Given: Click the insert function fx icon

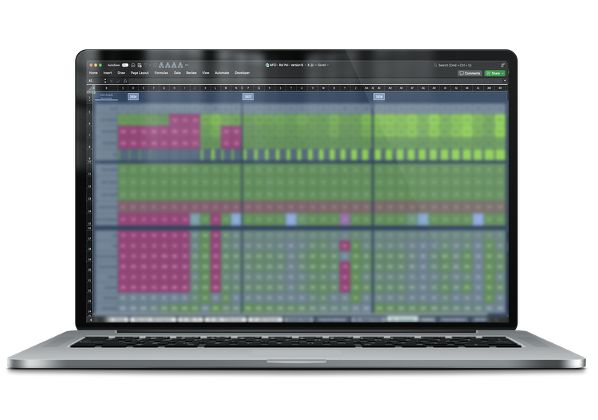Looking at the screenshot, I should [125, 81].
